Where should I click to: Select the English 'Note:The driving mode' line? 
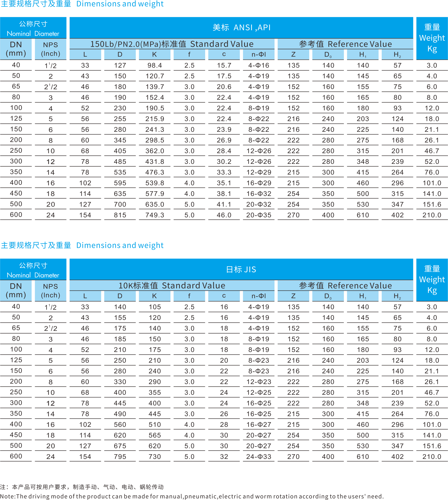coord(192,496)
